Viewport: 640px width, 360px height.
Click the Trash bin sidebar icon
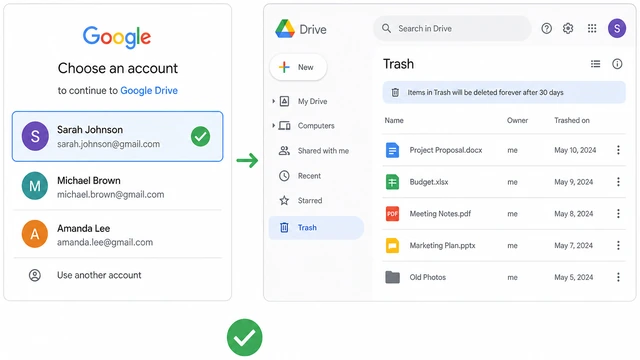coord(284,227)
